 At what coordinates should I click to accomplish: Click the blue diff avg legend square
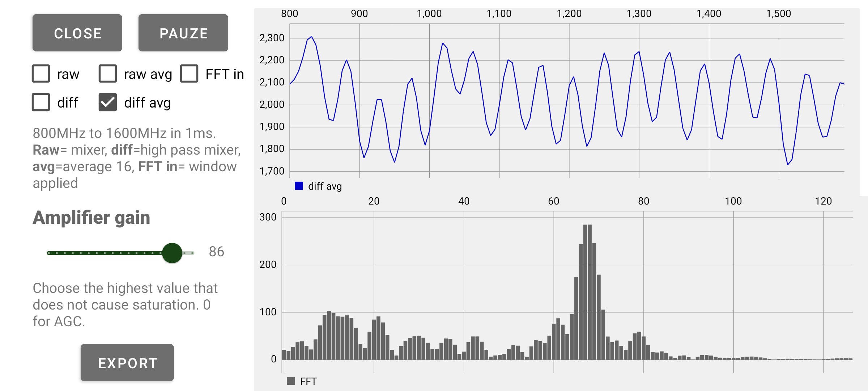[x=299, y=186]
